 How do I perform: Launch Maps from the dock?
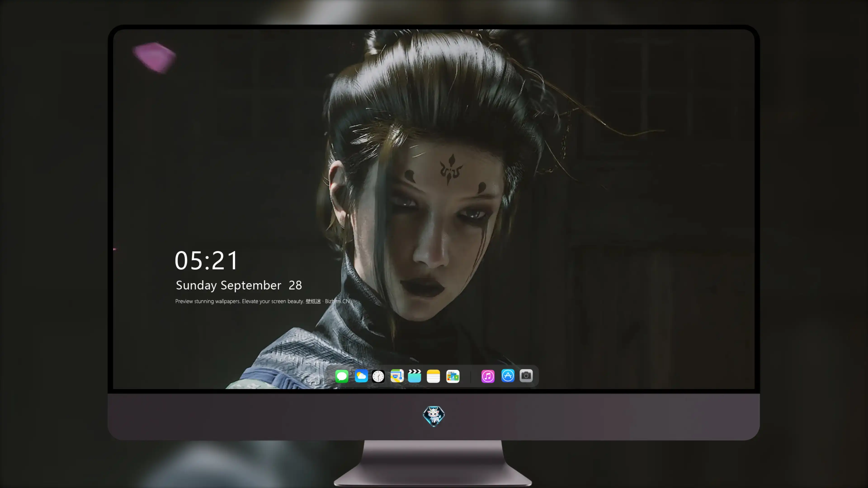coord(397,376)
